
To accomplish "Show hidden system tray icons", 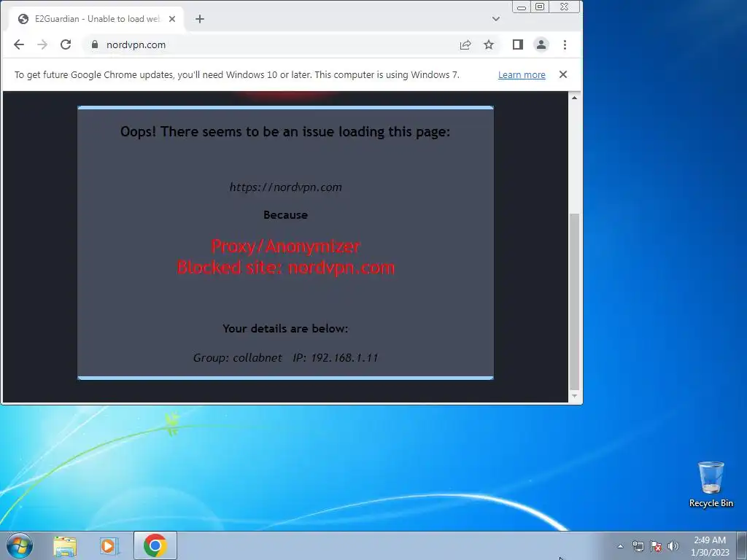I will point(620,546).
